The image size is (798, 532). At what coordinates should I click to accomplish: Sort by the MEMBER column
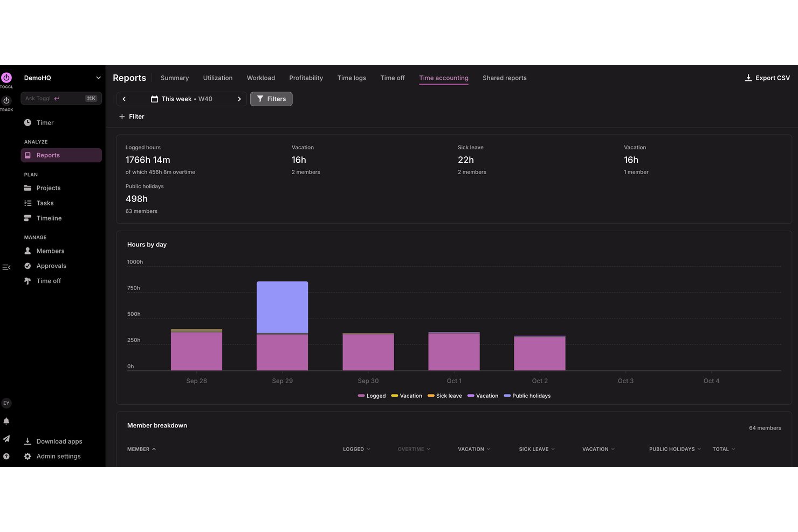(x=141, y=450)
